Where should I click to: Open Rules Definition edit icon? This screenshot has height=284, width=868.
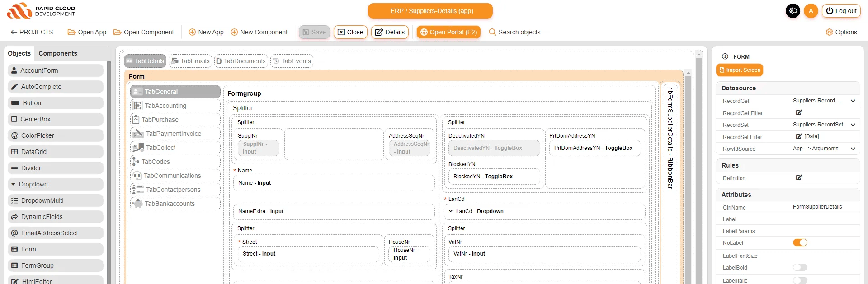point(799,177)
